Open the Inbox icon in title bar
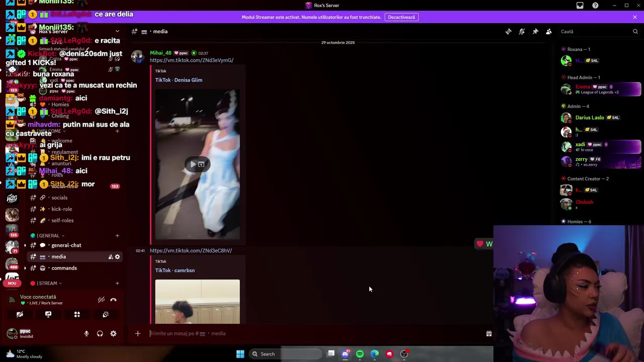This screenshot has width=644, height=362. click(x=580, y=5)
